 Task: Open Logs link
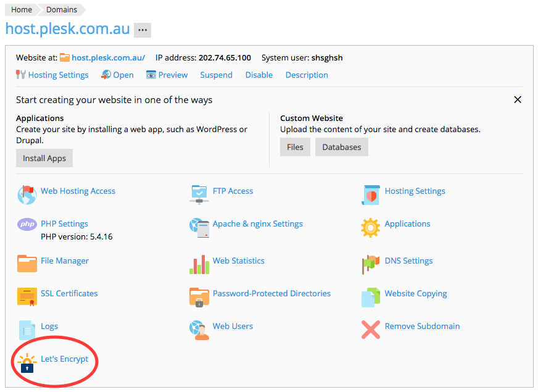click(49, 327)
